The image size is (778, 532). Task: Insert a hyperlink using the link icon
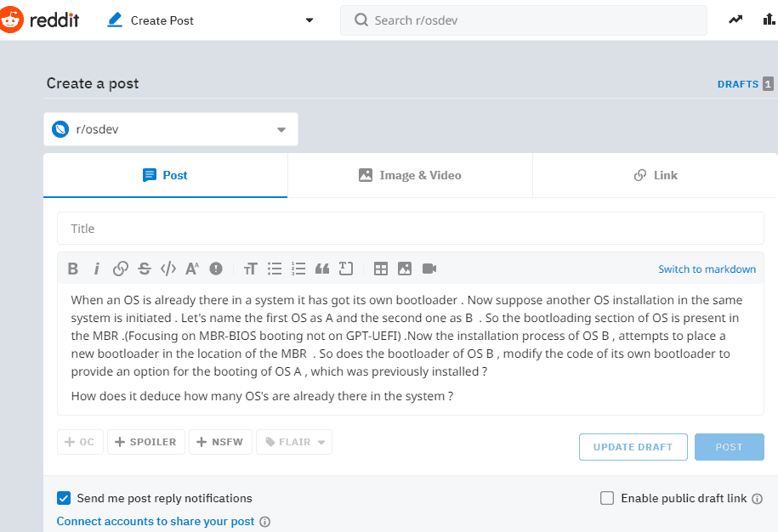[121, 269]
